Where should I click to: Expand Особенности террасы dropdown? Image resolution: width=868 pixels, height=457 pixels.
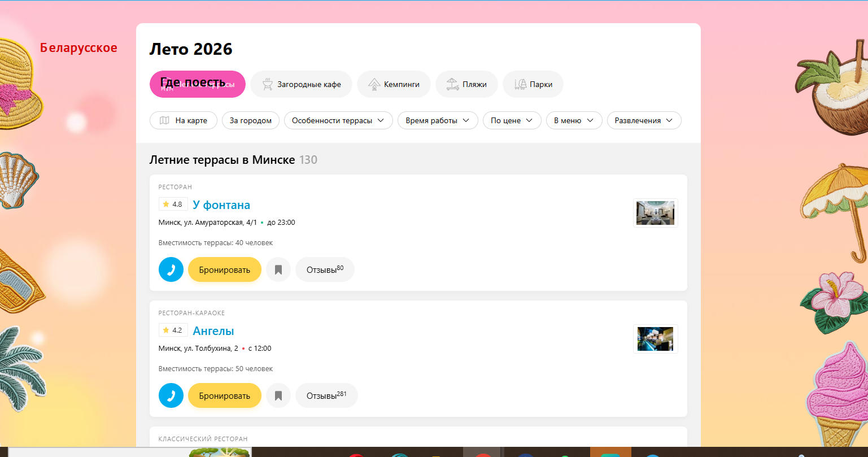point(338,120)
